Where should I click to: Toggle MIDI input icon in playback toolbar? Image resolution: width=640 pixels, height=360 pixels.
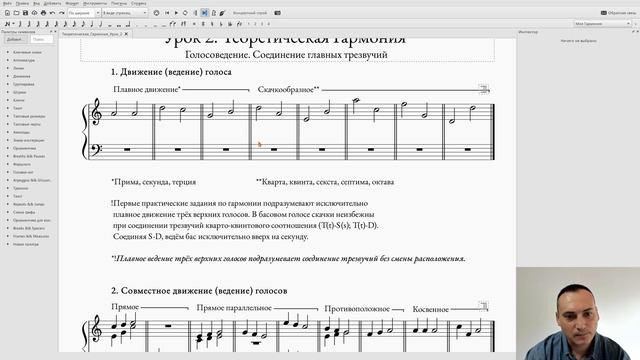[156, 13]
